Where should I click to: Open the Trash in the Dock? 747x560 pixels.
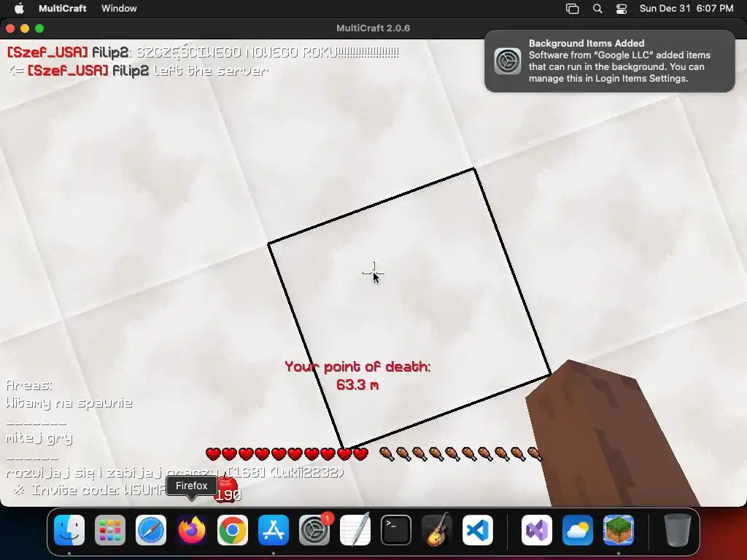point(678,530)
